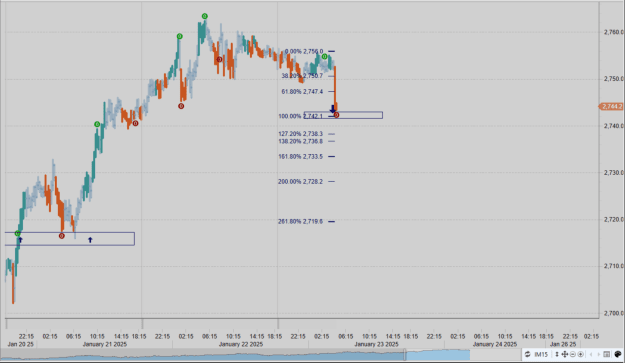Click the orange 2,744.2 current price tag
The width and height of the screenshot is (625, 363).
pyautogui.click(x=611, y=106)
